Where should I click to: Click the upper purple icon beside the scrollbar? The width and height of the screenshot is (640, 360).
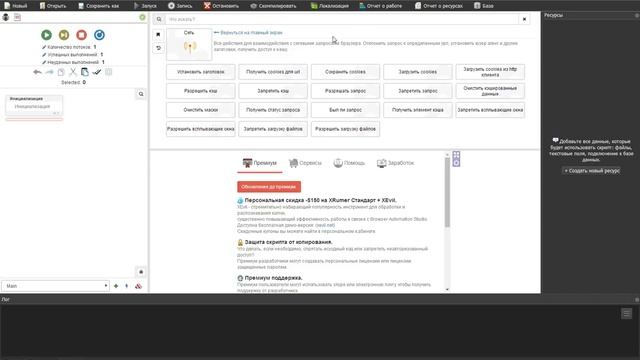tap(456, 155)
